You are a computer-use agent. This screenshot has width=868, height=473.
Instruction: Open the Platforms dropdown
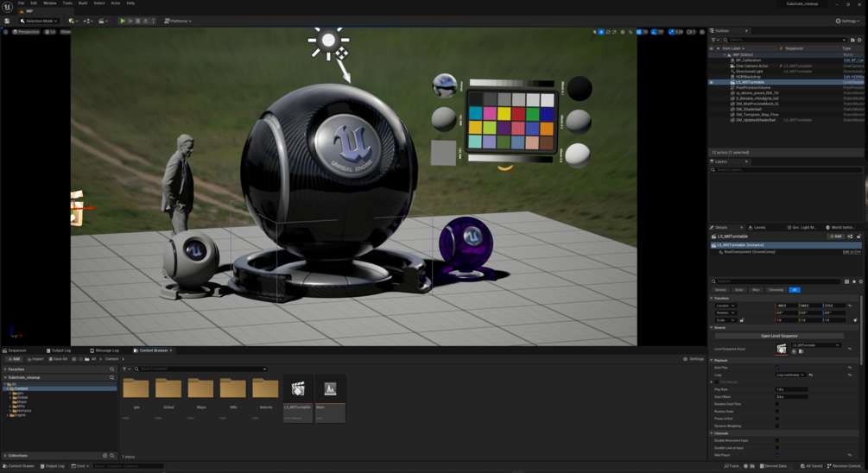point(178,21)
